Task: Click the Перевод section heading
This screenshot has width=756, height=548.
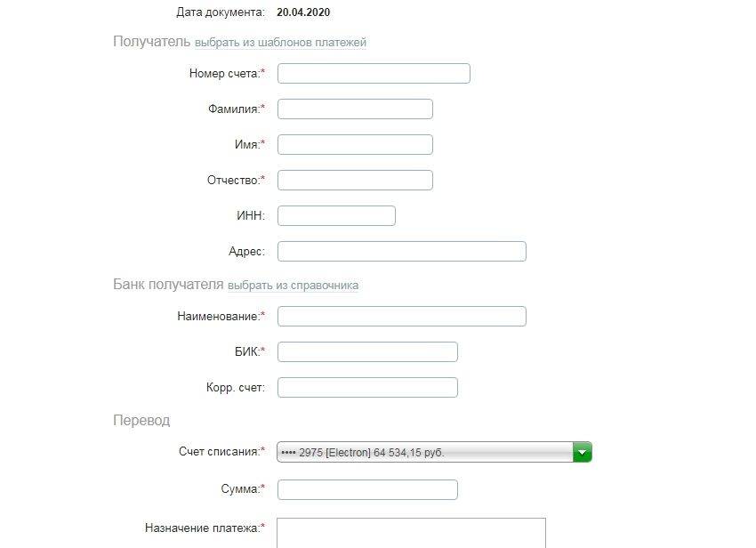Action: pos(141,420)
